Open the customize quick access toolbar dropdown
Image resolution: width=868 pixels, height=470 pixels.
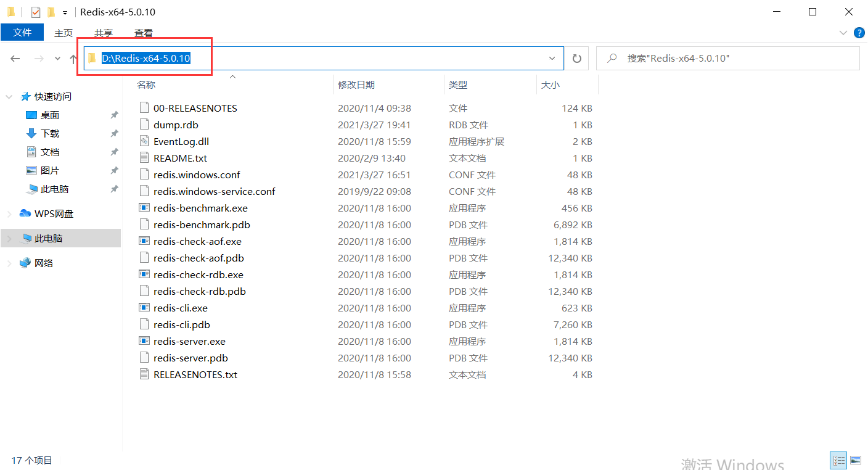click(x=65, y=12)
